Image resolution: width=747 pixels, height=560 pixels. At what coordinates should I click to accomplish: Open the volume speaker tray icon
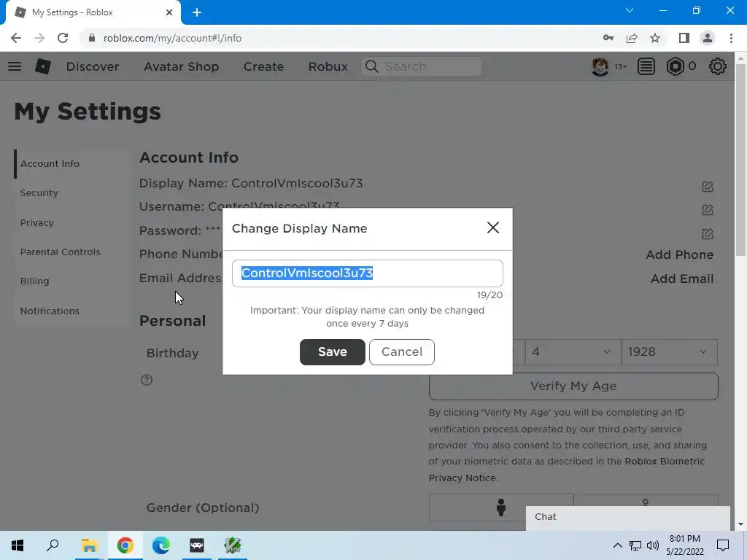(653, 545)
